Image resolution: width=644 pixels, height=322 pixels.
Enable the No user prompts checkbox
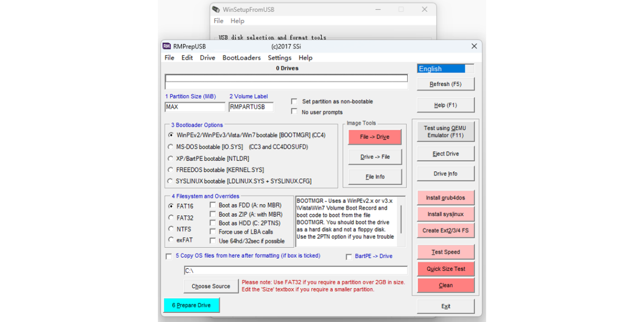(294, 111)
